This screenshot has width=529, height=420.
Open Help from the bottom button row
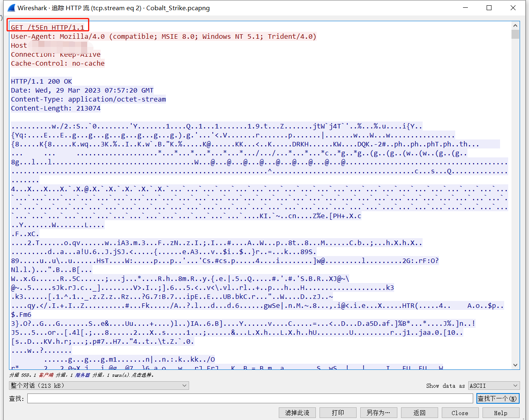pyautogui.click(x=500, y=413)
